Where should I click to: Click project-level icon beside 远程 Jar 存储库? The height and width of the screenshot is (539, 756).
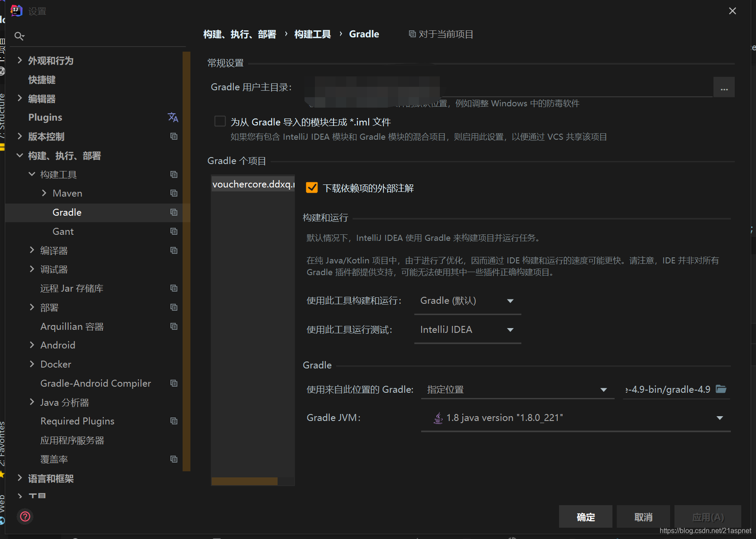pyautogui.click(x=174, y=288)
